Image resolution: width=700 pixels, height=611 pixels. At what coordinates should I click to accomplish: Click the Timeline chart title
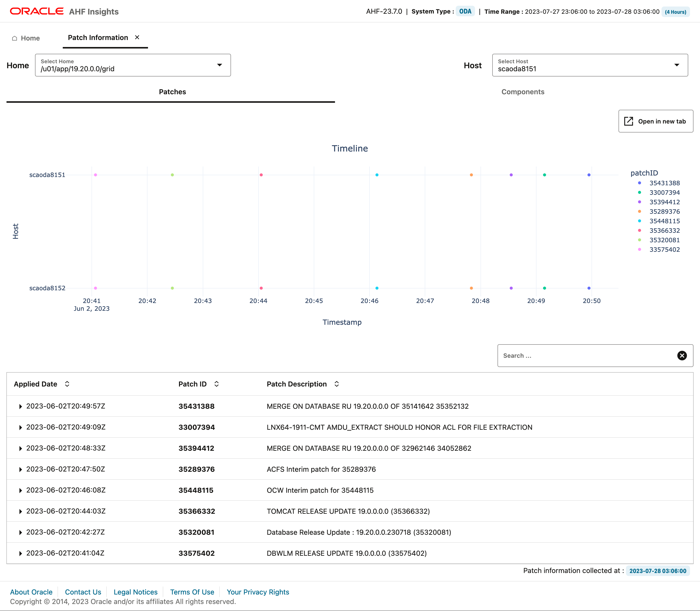[350, 148]
